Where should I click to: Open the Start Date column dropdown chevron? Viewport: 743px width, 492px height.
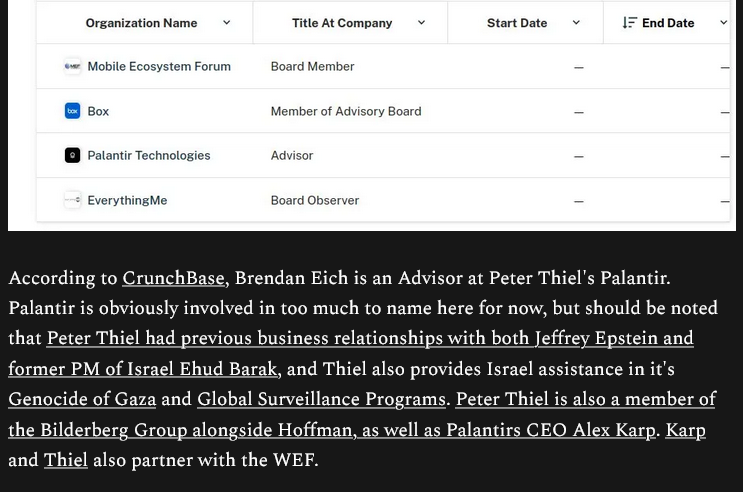point(576,23)
